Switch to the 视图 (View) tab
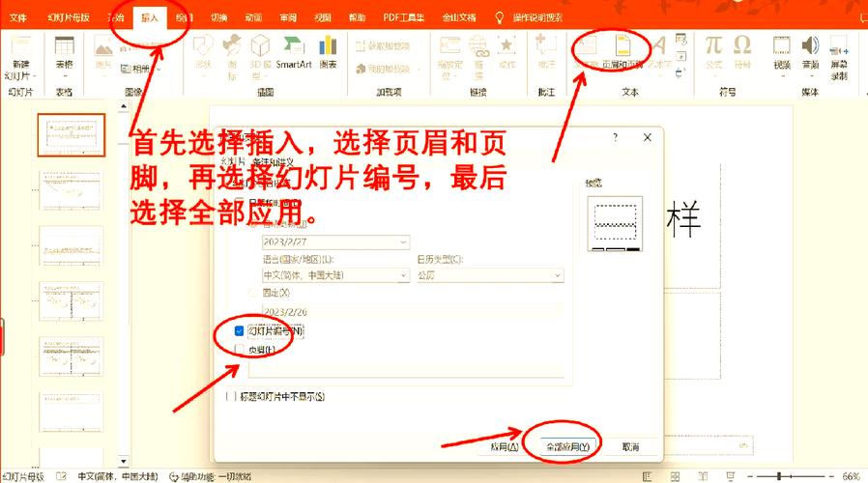868x483 pixels. [322, 17]
